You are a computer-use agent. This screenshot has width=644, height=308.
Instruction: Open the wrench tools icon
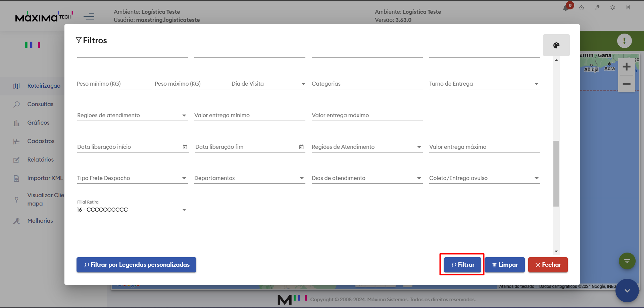click(597, 7)
